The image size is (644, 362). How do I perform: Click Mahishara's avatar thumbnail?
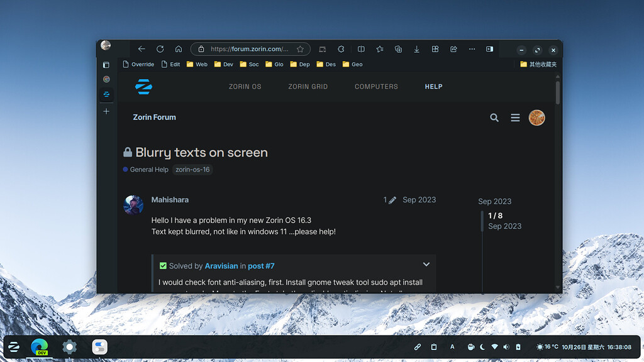[x=133, y=205]
